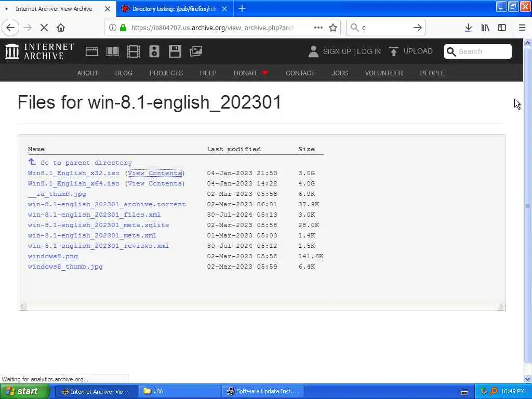This screenshot has height=399, width=532.
Task: Open the Windows start menu
Action: 24,392
